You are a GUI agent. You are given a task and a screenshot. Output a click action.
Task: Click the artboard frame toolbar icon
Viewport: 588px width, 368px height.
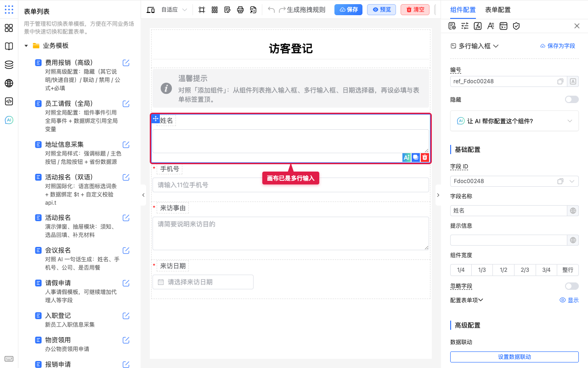point(202,10)
